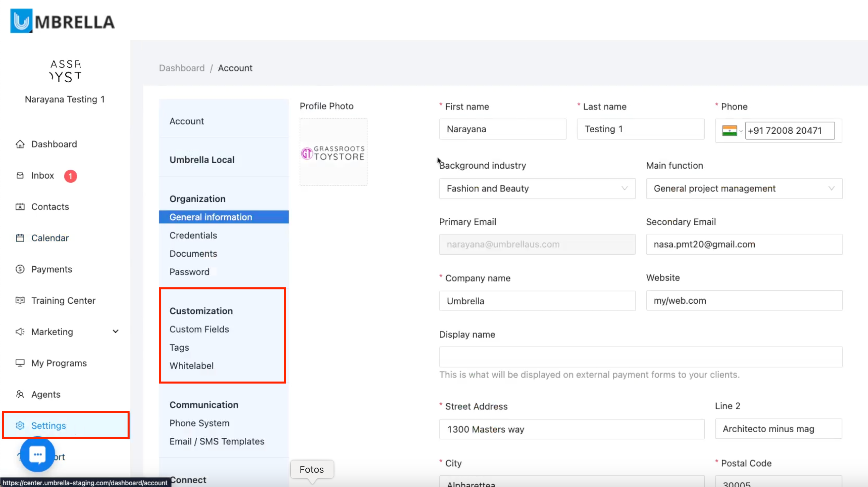The width and height of the screenshot is (868, 487).
Task: Open Whitelabel customization settings
Action: coord(191,366)
